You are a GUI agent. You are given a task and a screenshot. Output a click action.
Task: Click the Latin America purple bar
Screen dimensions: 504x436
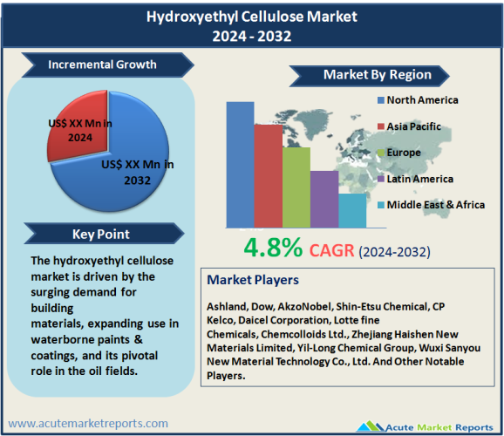click(x=324, y=200)
